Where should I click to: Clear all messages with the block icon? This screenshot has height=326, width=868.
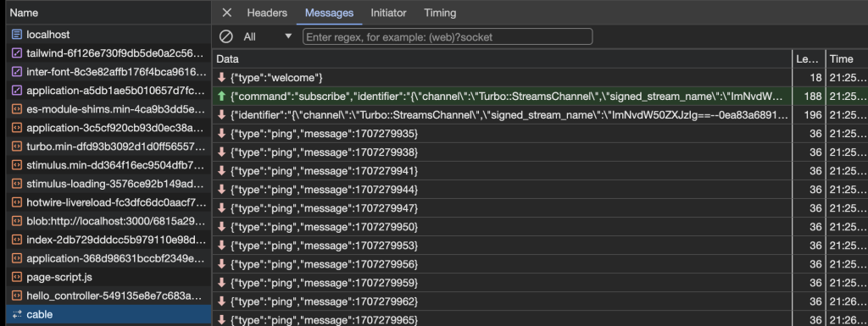225,37
